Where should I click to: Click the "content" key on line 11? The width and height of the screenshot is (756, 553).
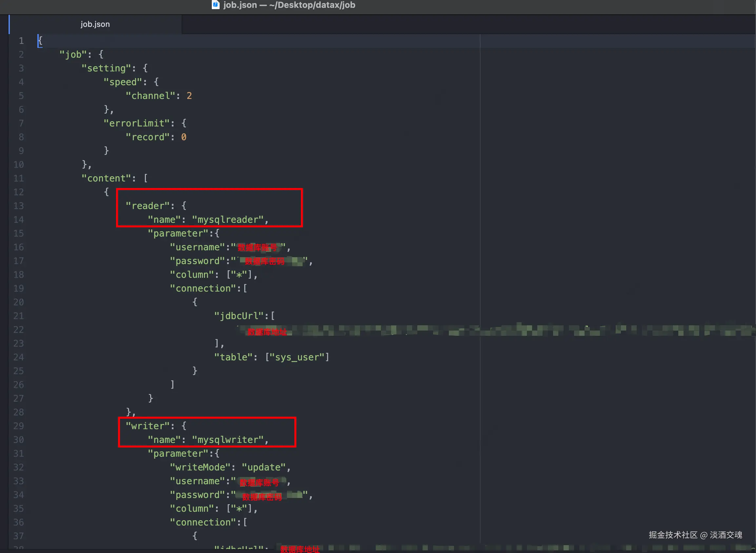coord(106,179)
